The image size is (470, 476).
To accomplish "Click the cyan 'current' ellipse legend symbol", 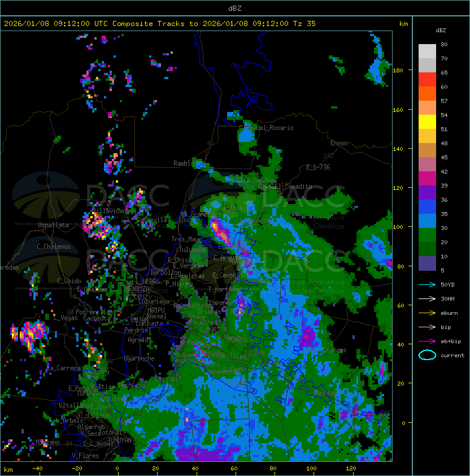I will coord(427,355).
